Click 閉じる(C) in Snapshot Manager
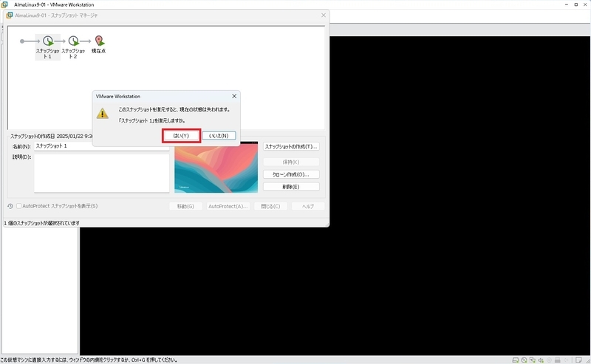The height and width of the screenshot is (364, 591). coord(270,207)
